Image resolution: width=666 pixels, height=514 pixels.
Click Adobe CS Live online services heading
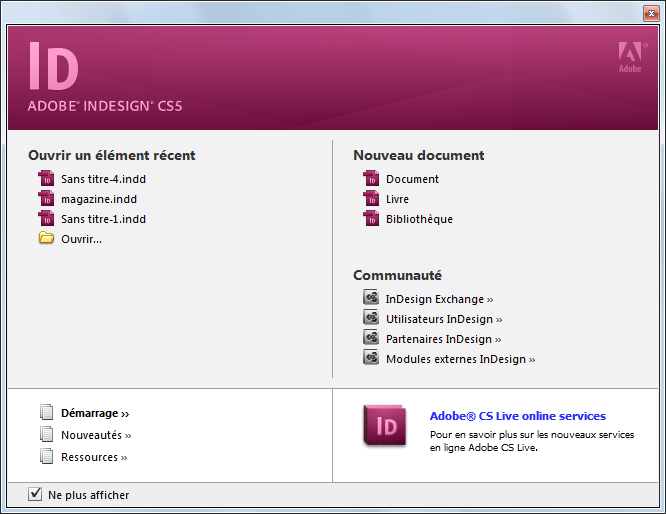(x=518, y=416)
